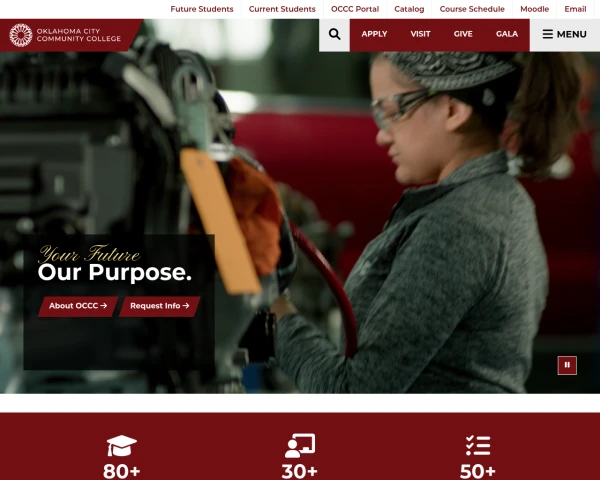Select VISIT in the red navigation bar
Screen dimensions: 600x480
(421, 34)
